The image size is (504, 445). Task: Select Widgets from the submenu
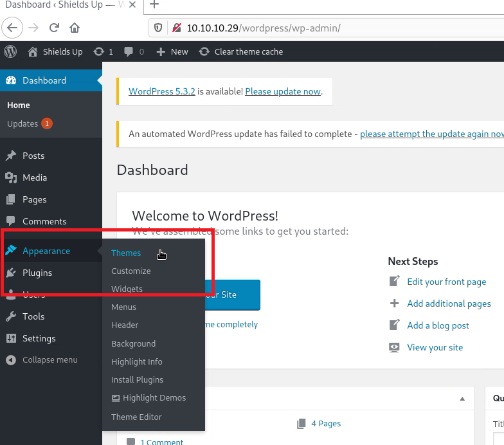pos(127,289)
